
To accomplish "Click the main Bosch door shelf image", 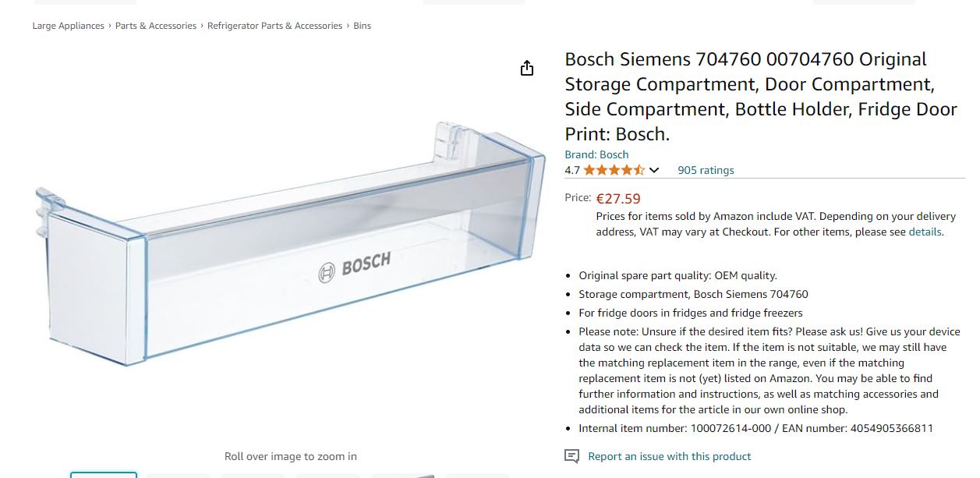I will point(290,250).
